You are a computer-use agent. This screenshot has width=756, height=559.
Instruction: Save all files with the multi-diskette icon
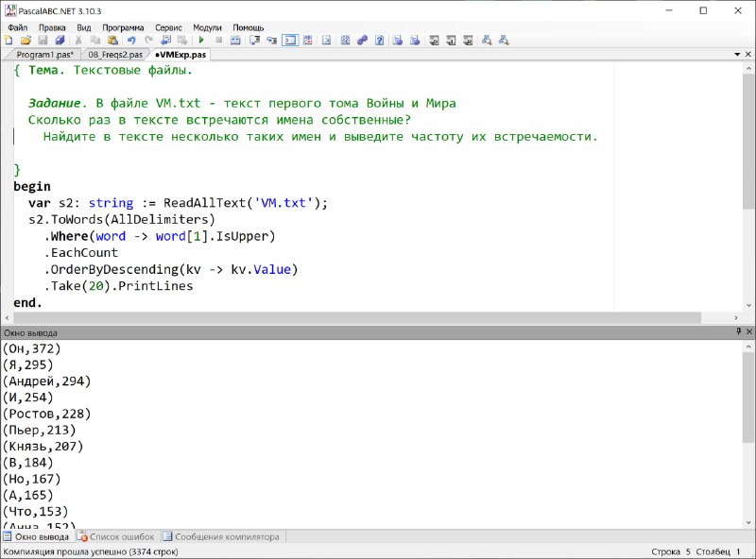coord(60,41)
